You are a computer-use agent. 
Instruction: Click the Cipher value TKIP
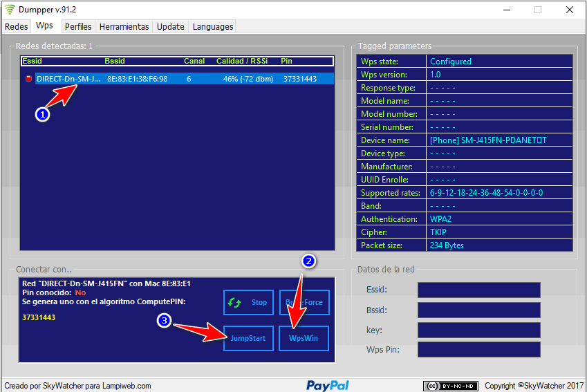click(438, 232)
